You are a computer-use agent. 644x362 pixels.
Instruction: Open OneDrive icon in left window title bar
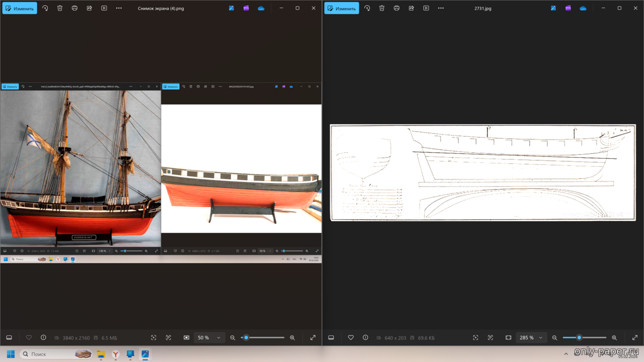261,9
